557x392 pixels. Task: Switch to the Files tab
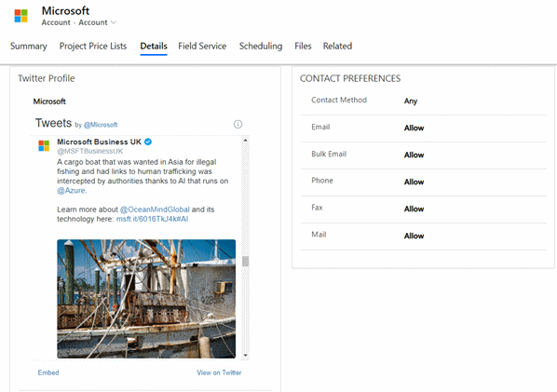point(303,47)
